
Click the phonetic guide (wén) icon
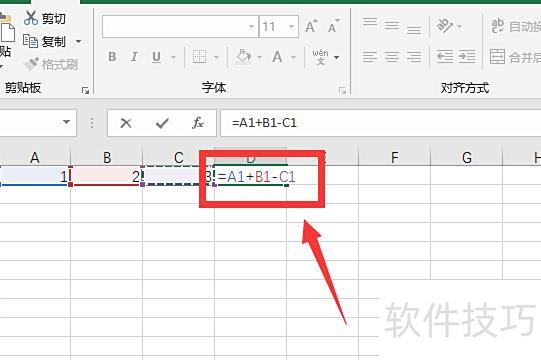[321, 57]
